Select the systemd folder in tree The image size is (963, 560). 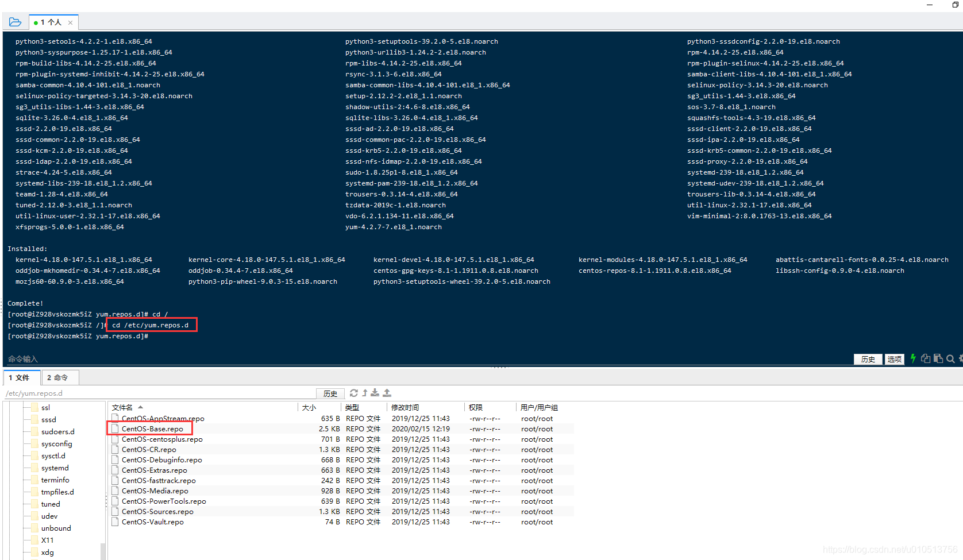click(x=55, y=468)
